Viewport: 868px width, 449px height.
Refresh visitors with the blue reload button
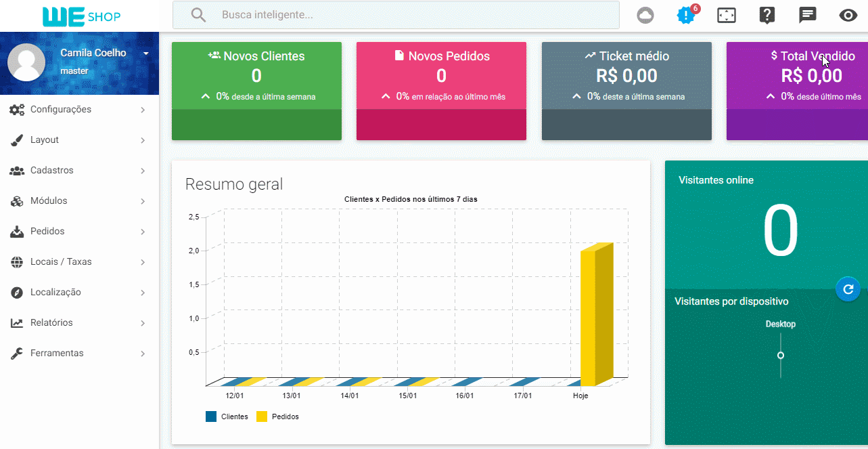(x=848, y=289)
